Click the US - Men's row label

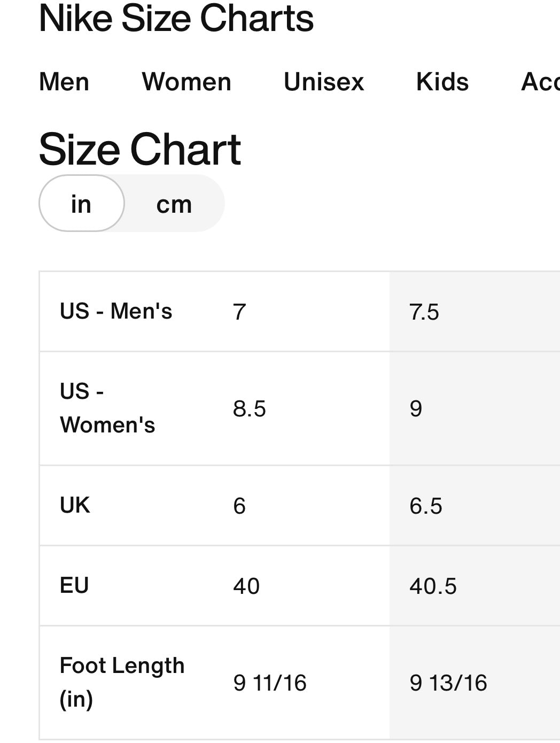(116, 311)
